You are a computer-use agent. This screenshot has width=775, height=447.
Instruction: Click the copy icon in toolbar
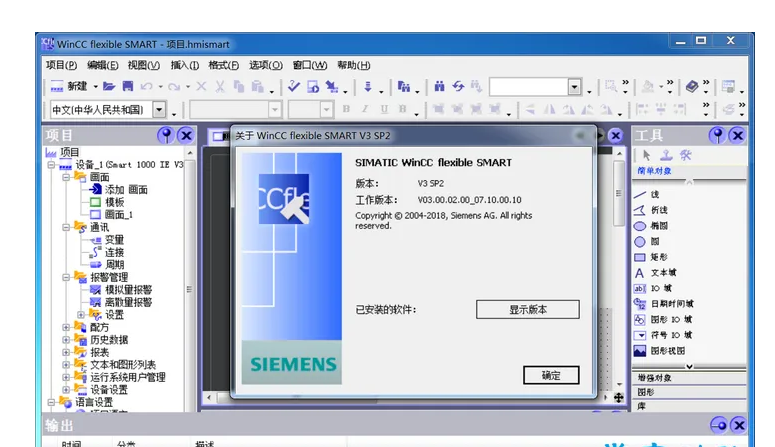pos(239,87)
